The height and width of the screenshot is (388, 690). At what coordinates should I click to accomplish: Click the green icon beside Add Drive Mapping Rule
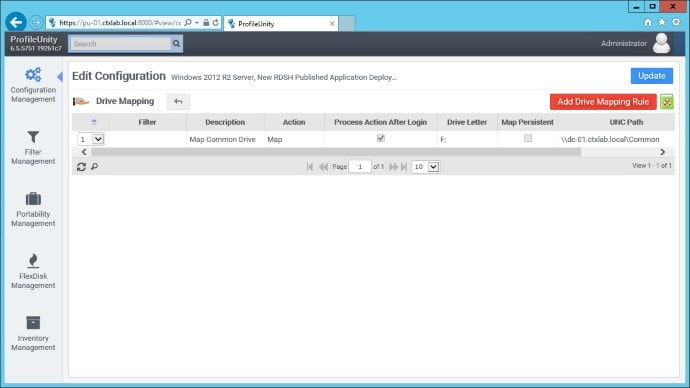tap(667, 102)
